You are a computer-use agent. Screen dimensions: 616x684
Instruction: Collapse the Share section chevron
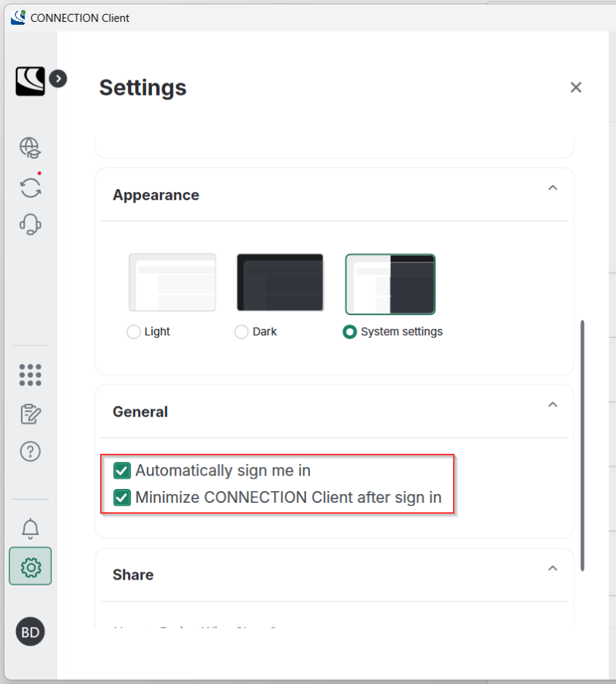(x=552, y=568)
